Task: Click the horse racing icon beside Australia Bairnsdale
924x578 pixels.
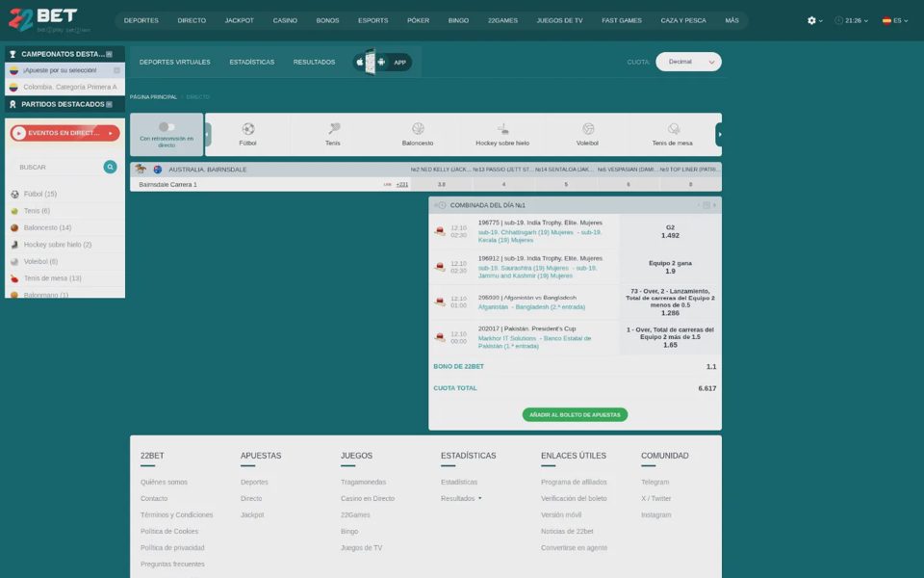Action: tap(141, 170)
